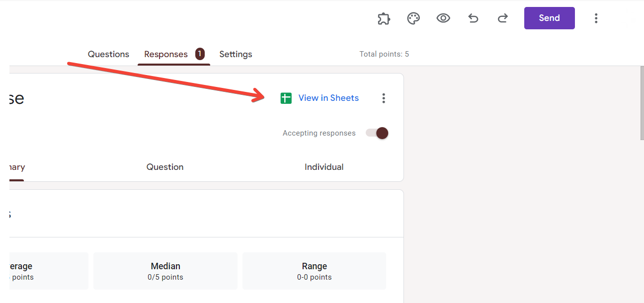Select the Individual responses view
The height and width of the screenshot is (303, 644).
coord(324,167)
